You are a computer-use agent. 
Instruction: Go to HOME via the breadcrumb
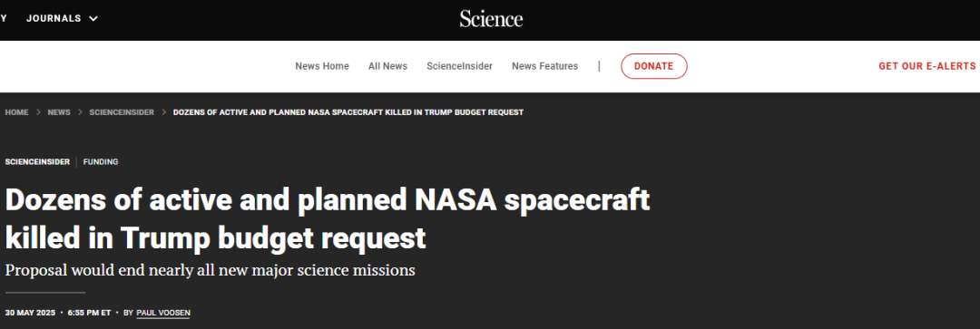click(x=17, y=112)
